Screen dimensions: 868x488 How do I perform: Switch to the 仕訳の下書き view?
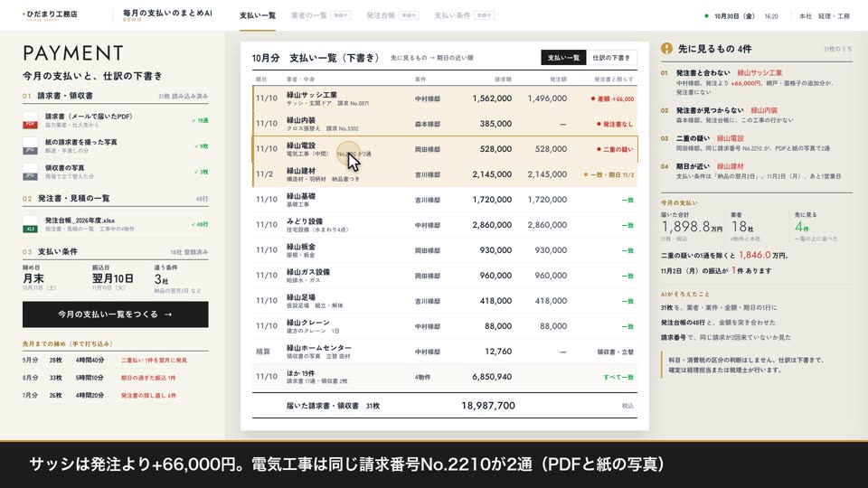(x=611, y=58)
